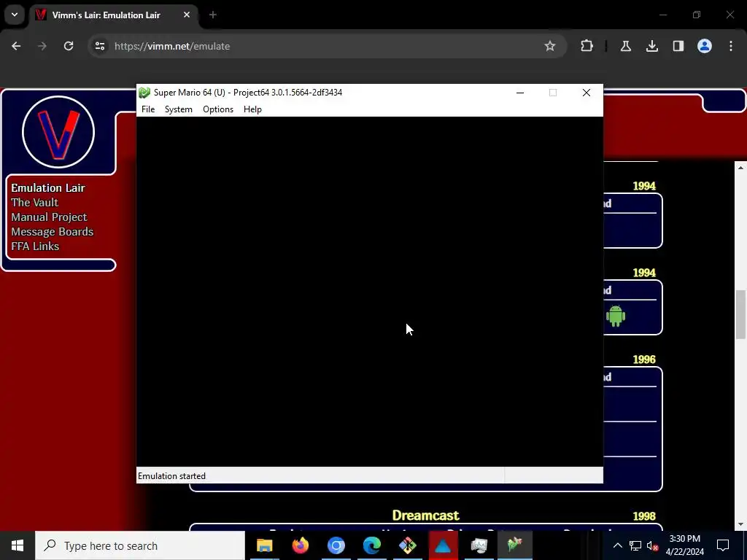Screen dimensions: 747x560
Task: Open the tab search dropdown arrow
Action: (15, 15)
